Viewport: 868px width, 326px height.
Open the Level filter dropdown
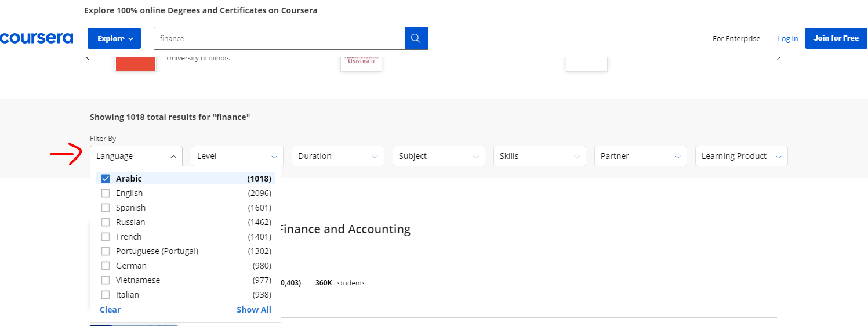tap(237, 156)
